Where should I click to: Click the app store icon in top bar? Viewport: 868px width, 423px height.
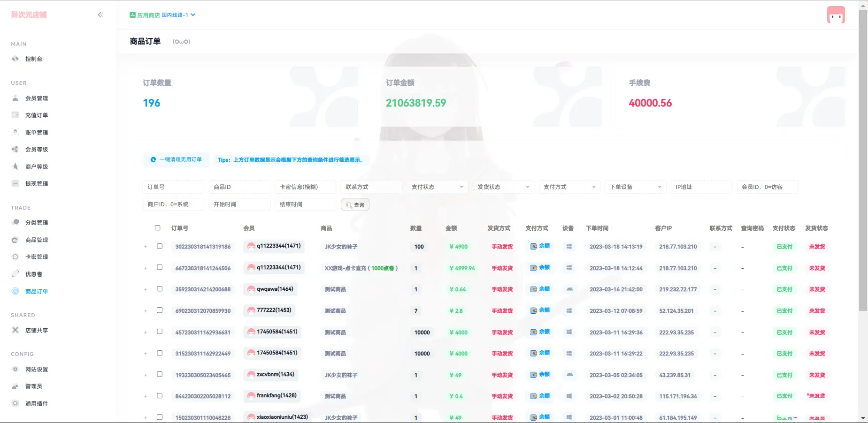pos(133,15)
